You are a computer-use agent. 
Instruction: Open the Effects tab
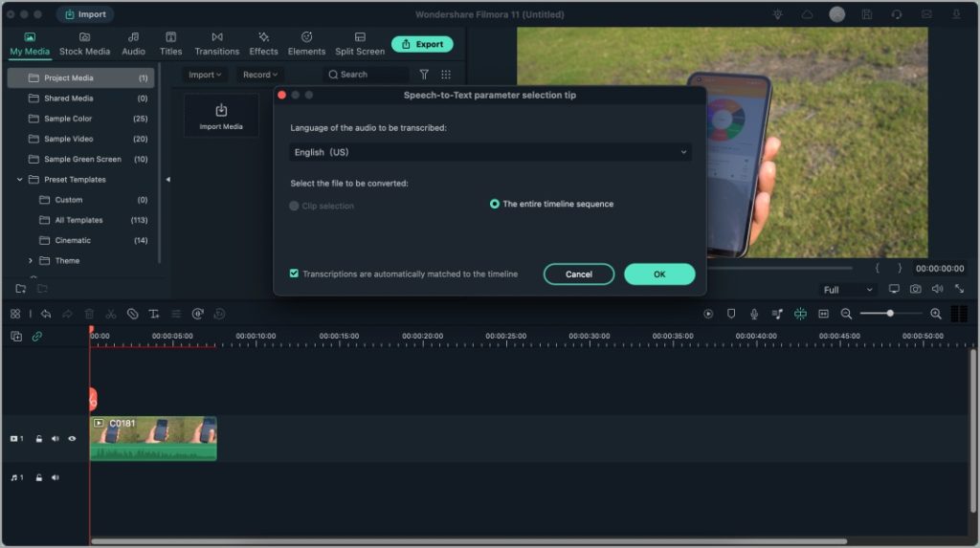(263, 44)
